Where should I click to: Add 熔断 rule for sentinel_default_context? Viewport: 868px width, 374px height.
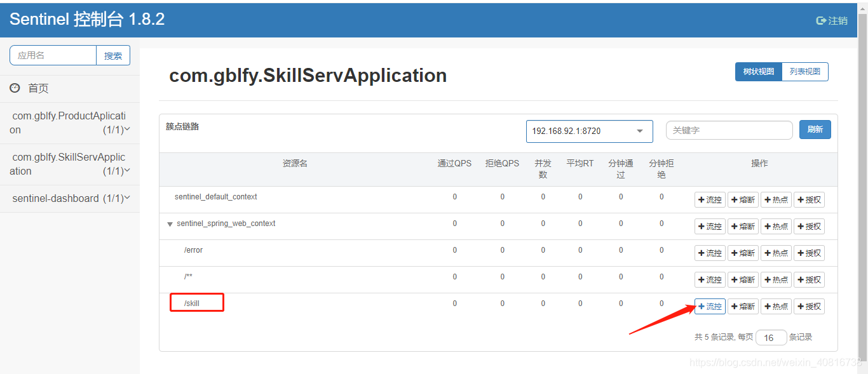743,200
